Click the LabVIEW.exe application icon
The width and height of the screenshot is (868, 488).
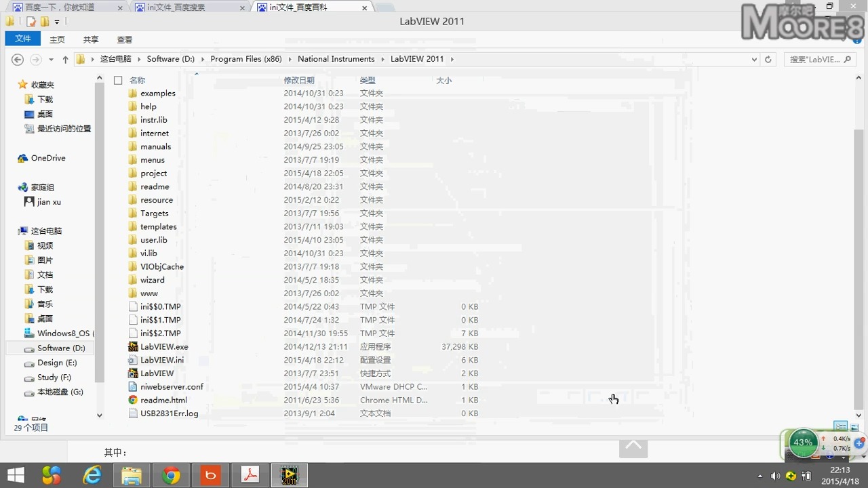(x=133, y=347)
